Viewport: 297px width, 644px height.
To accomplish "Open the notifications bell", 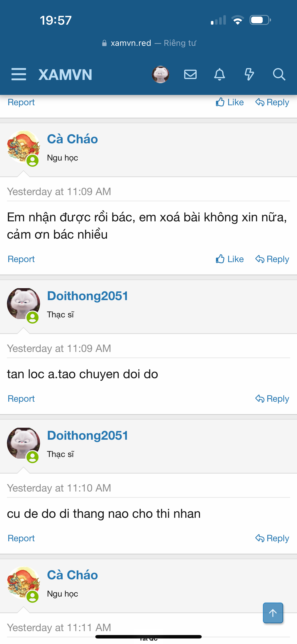I will [219, 74].
